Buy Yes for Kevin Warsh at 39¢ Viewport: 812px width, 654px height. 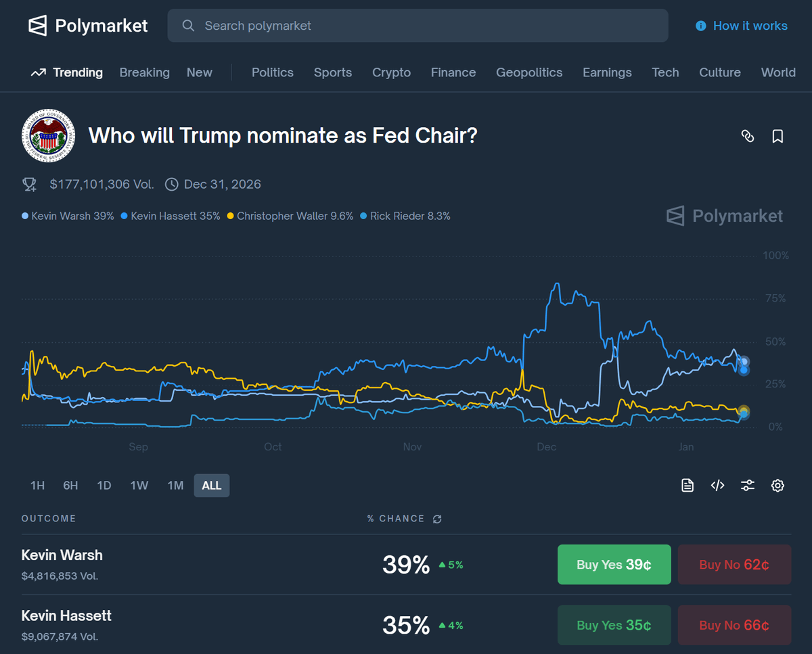click(x=614, y=565)
